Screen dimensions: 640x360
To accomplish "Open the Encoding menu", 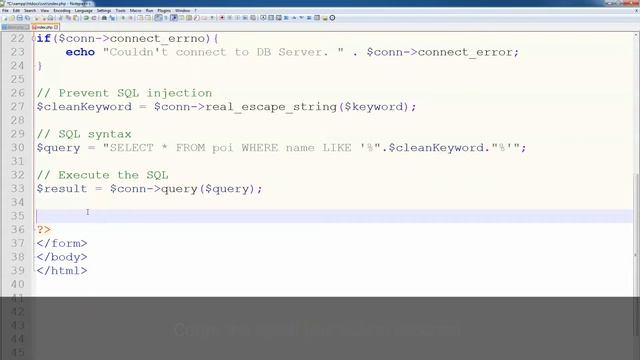I will tap(62, 11).
